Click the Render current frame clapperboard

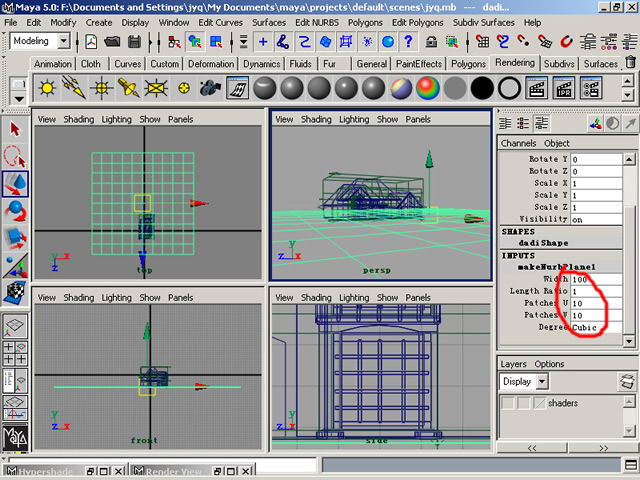[x=536, y=88]
